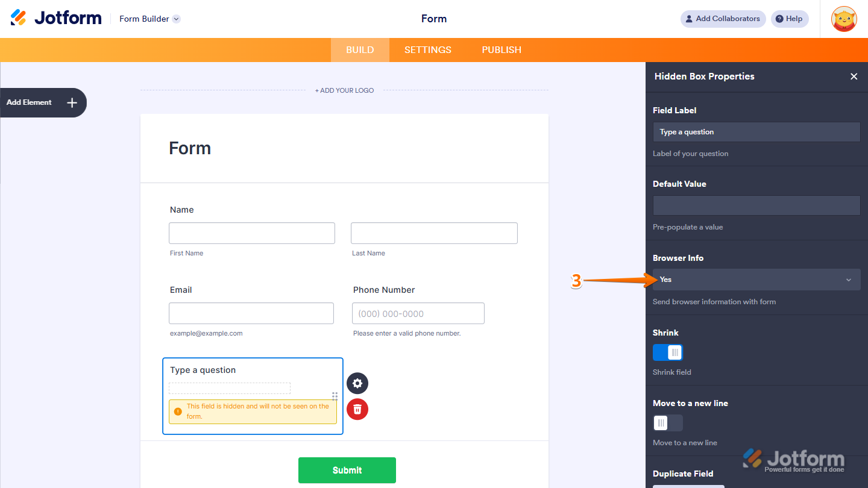
Task: Switch to the SETTINGS tab
Action: [x=427, y=50]
